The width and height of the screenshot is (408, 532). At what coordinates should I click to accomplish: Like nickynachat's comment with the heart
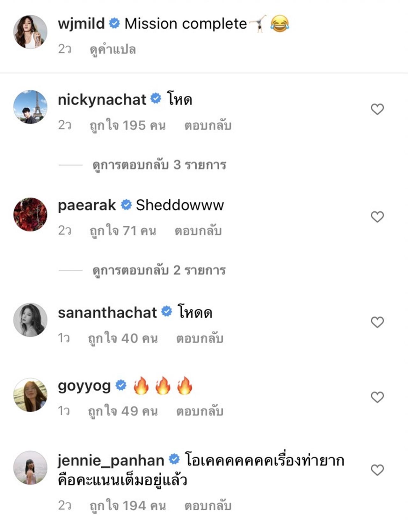(377, 110)
